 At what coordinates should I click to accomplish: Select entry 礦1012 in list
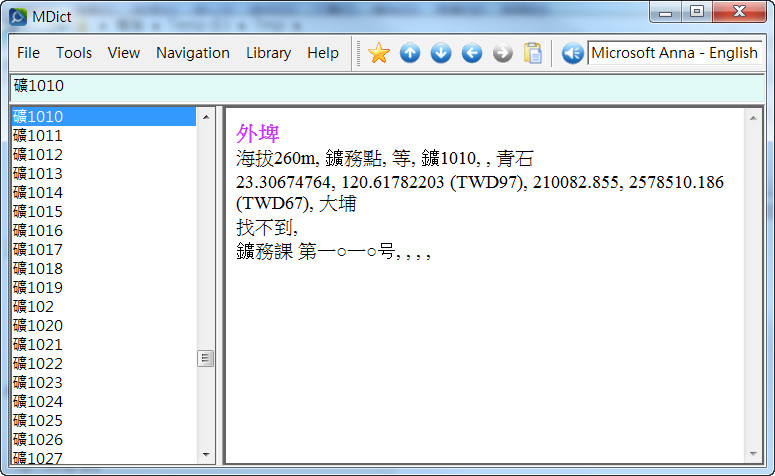point(104,155)
